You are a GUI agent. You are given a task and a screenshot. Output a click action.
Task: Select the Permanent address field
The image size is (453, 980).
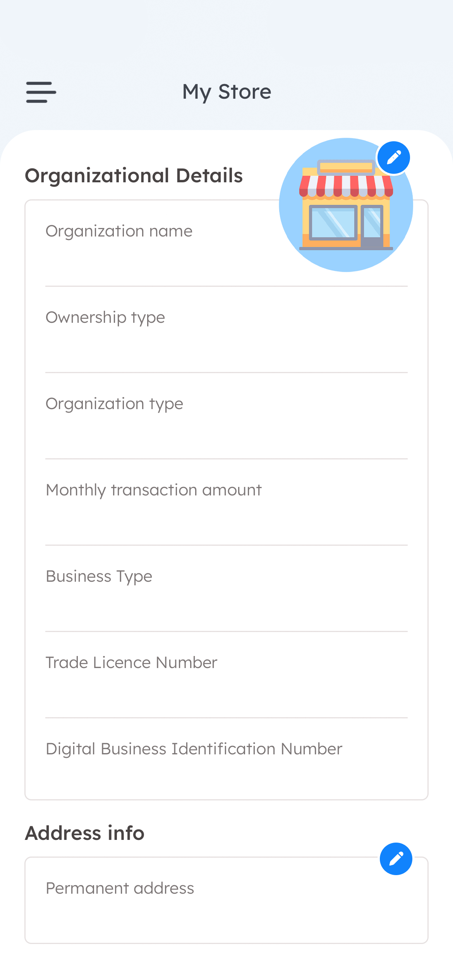tap(226, 900)
